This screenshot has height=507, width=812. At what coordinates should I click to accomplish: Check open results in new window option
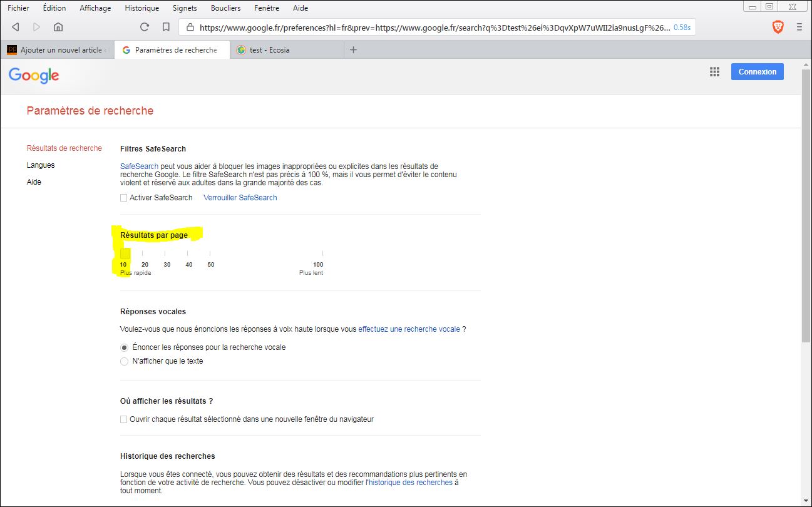click(x=124, y=419)
